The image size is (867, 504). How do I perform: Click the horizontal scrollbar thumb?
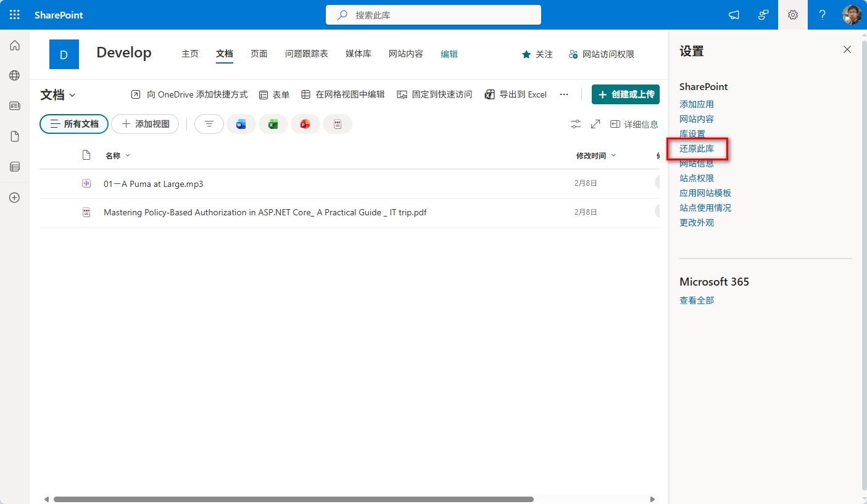point(293,499)
